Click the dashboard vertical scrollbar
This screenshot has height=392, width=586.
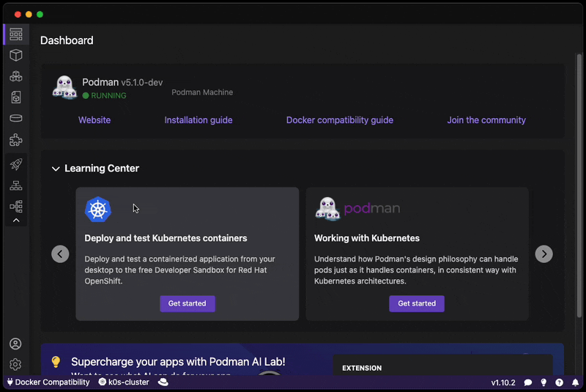tap(579, 185)
